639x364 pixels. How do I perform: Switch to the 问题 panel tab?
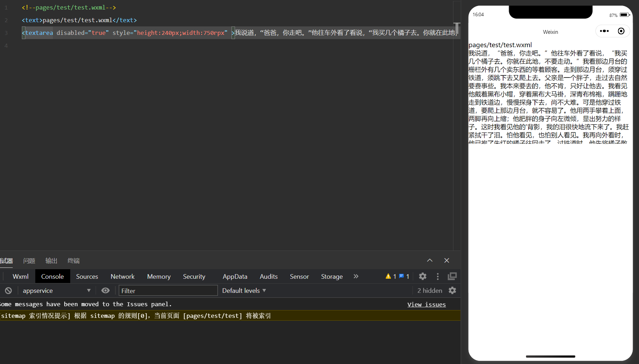point(29,261)
